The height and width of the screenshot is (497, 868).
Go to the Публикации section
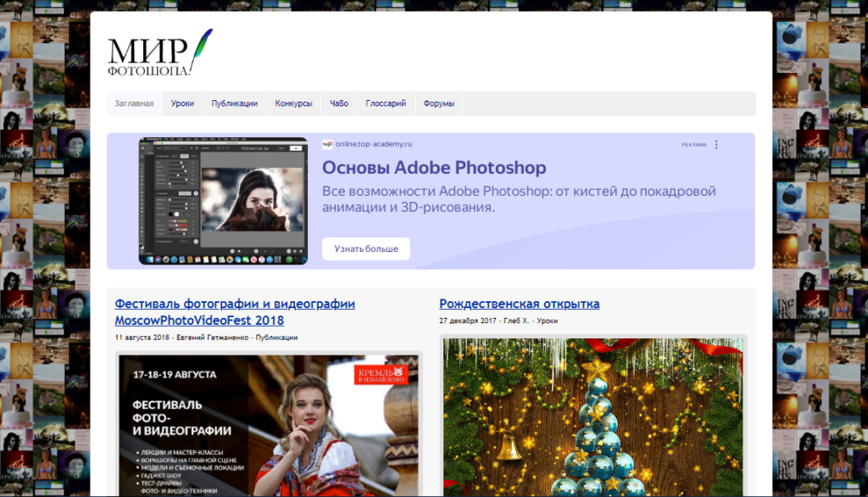(235, 103)
